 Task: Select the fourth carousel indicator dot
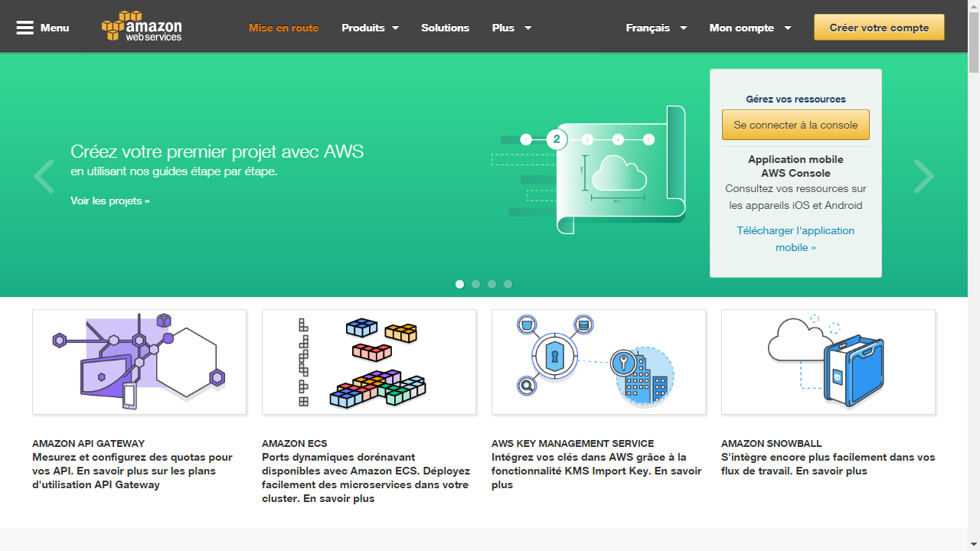tap(508, 284)
